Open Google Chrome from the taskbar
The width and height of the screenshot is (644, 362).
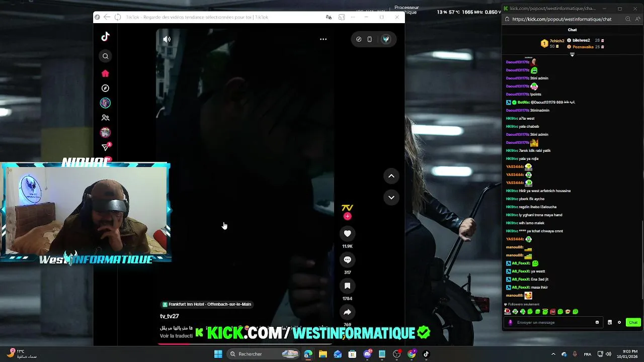[412, 354]
